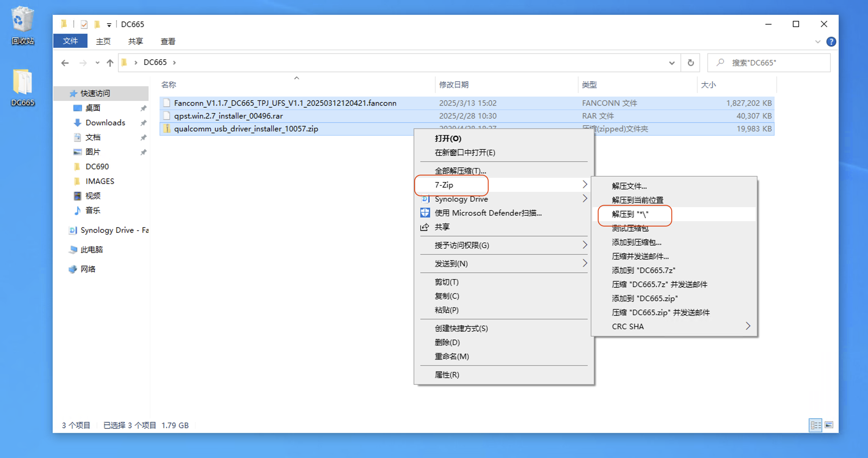
Task: Open 快速访问 in navigation pane
Action: [95, 93]
